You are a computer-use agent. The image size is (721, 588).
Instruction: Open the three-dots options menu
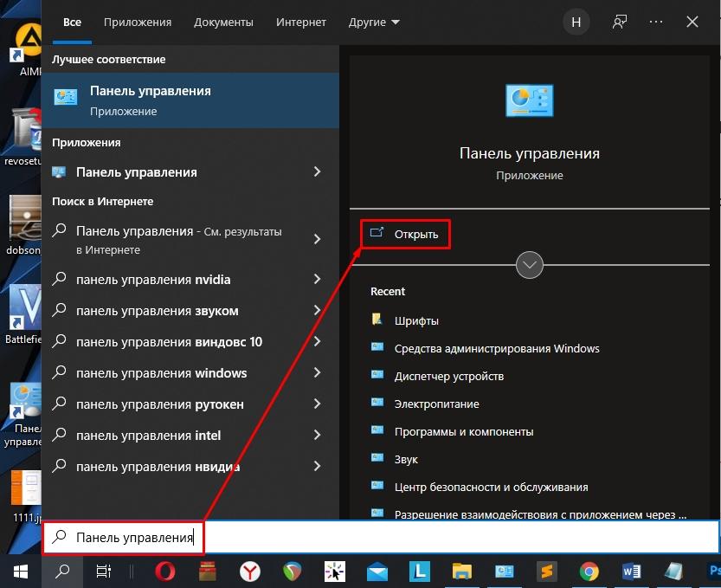(656, 22)
